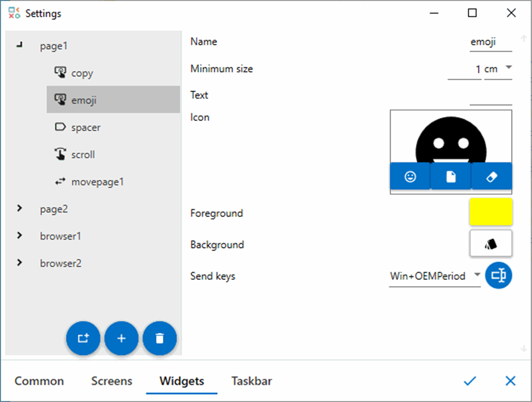Add a new widget with the plus icon

122,338
